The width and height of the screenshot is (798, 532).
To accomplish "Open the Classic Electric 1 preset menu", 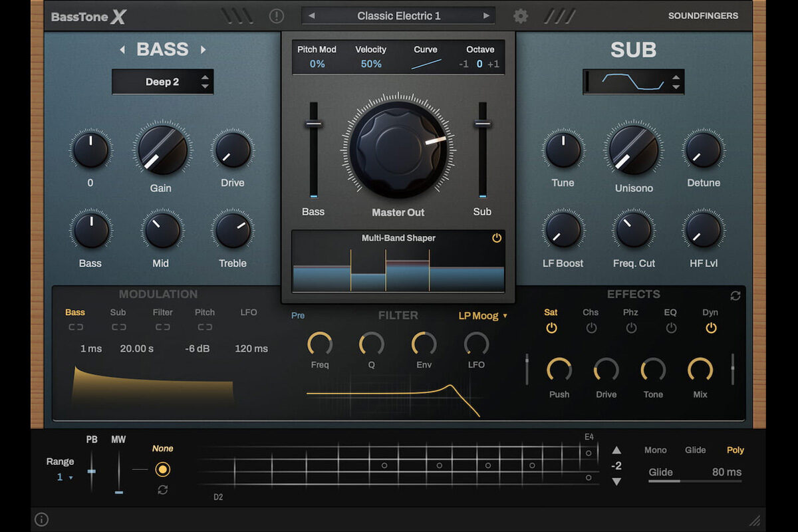I will 399,15.
